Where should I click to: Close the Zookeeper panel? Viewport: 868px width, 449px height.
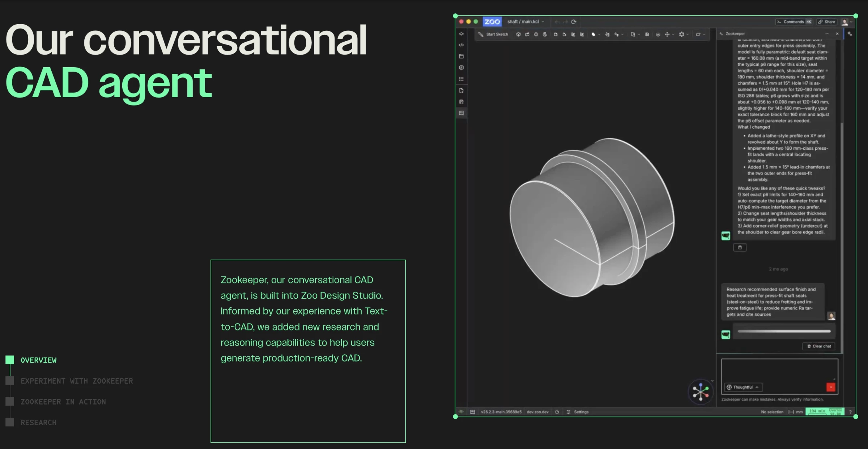tap(837, 34)
